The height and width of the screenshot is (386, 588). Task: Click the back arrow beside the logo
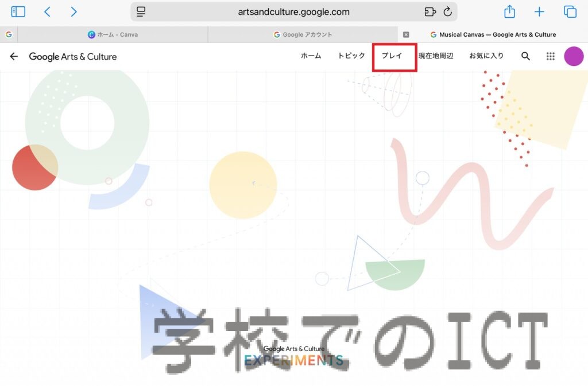pos(14,56)
